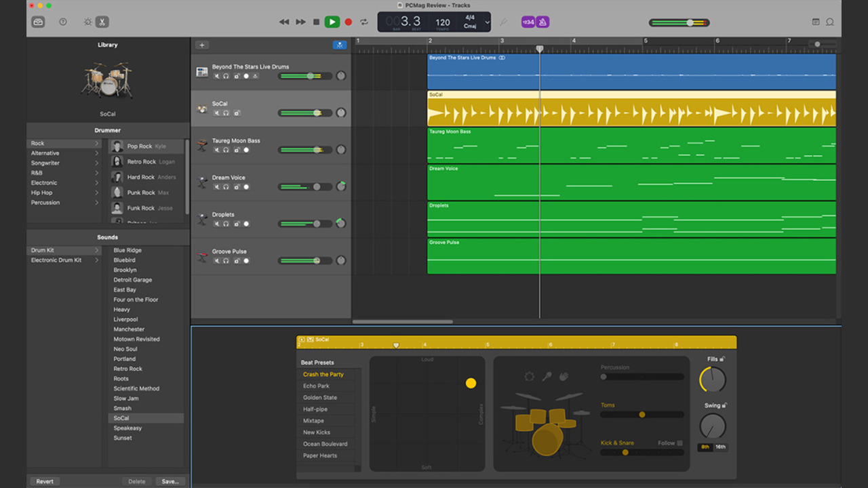Screen dimensions: 868x488
Task: Open the Library panel button
Action: (38, 22)
